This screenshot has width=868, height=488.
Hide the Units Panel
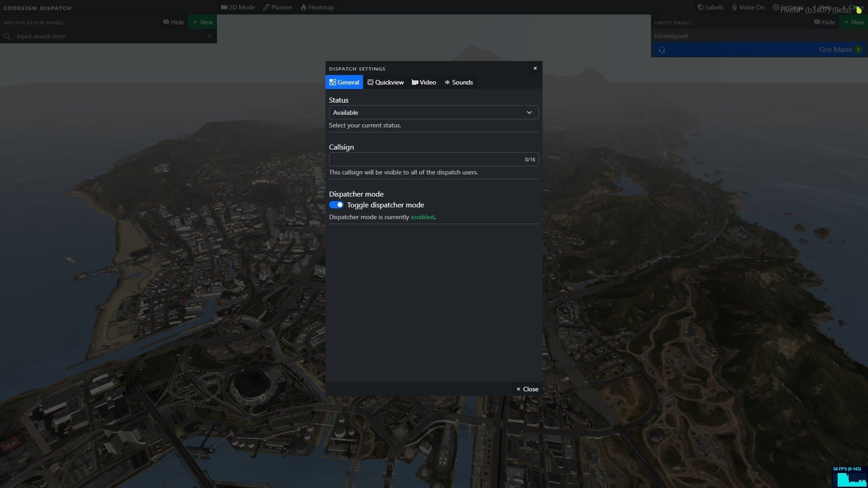(x=824, y=22)
